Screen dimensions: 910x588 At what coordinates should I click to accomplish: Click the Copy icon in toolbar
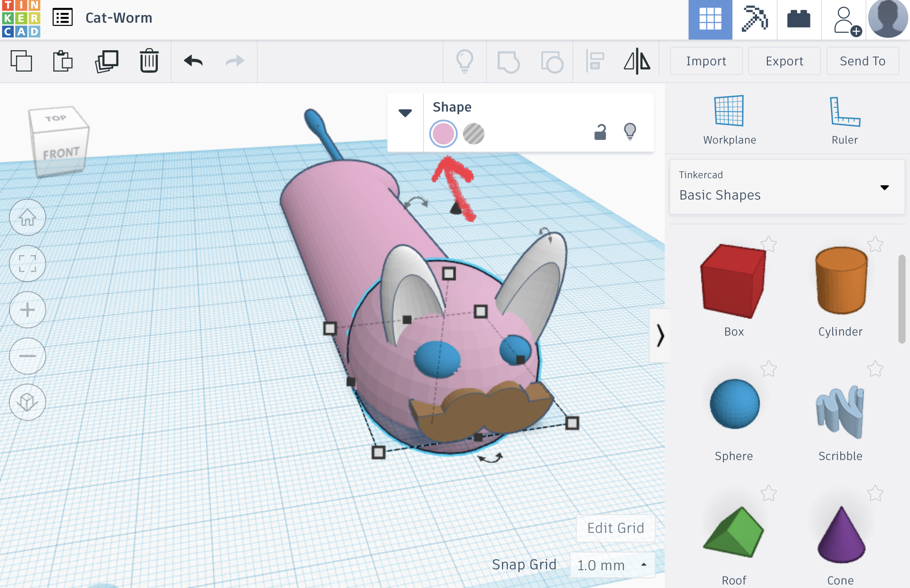(21, 61)
